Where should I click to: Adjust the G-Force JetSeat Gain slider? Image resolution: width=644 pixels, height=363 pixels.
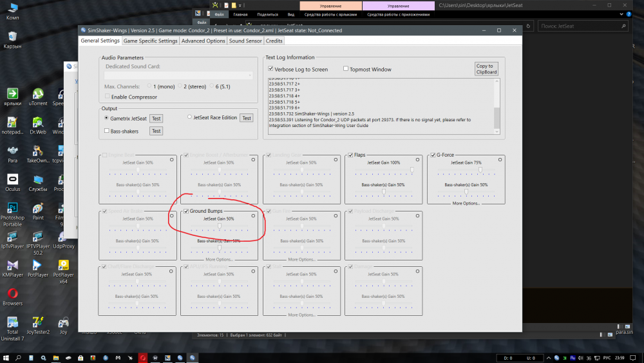click(480, 170)
